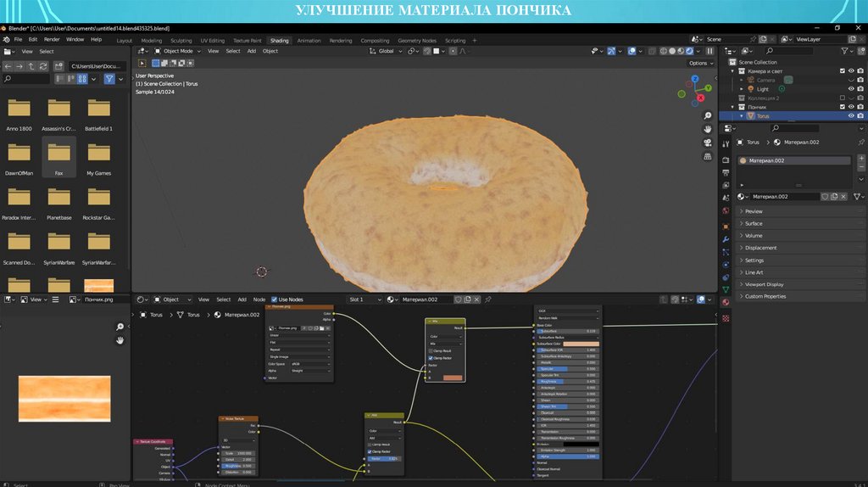Hide the Light object with eye icon
The image size is (868, 487).
851,89
